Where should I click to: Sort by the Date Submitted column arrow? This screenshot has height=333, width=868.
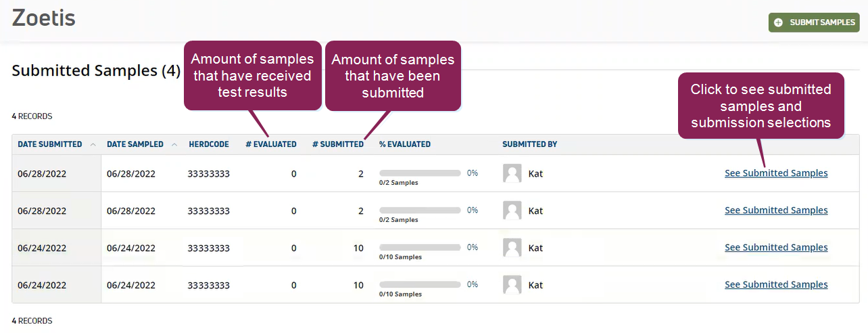pyautogui.click(x=93, y=144)
